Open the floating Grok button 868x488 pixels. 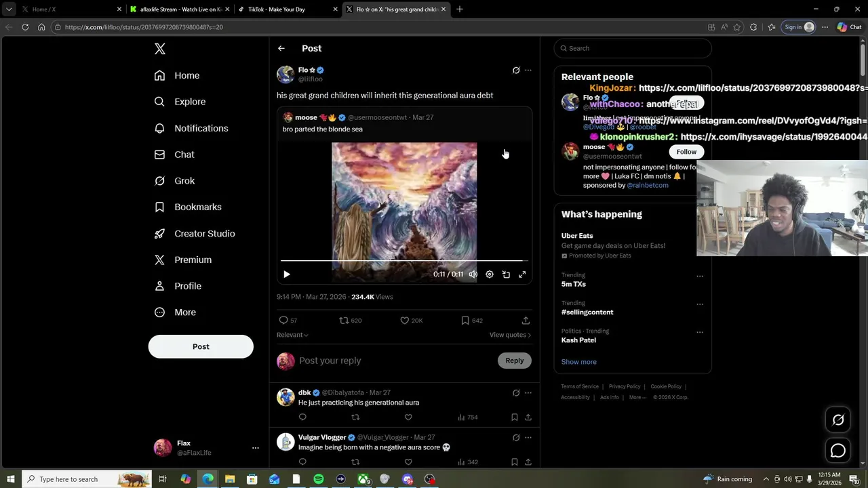point(838,420)
